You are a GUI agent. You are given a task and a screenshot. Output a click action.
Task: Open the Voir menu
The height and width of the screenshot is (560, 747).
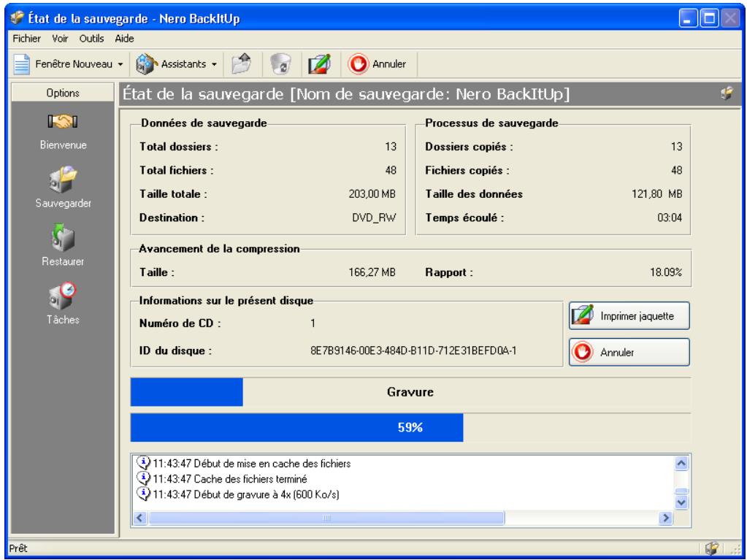pos(60,39)
